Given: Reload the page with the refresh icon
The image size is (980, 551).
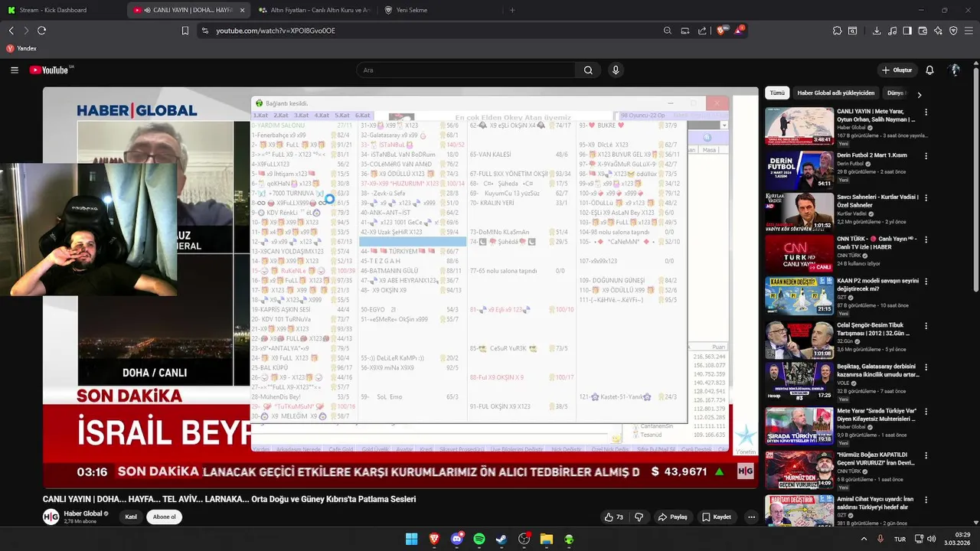Looking at the screenshot, I should pyautogui.click(x=42, y=31).
